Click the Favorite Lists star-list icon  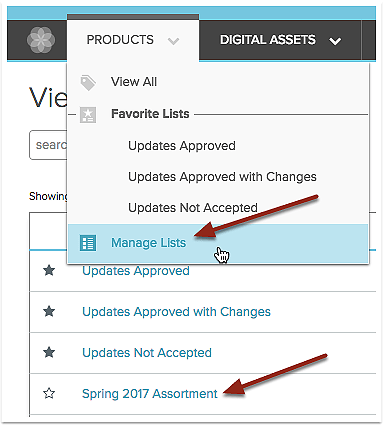tap(88, 115)
